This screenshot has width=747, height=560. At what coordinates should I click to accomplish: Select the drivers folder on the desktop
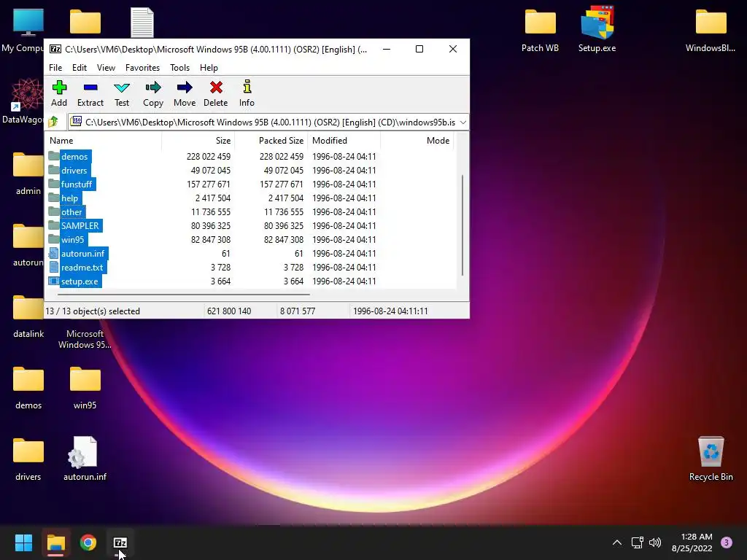click(28, 459)
